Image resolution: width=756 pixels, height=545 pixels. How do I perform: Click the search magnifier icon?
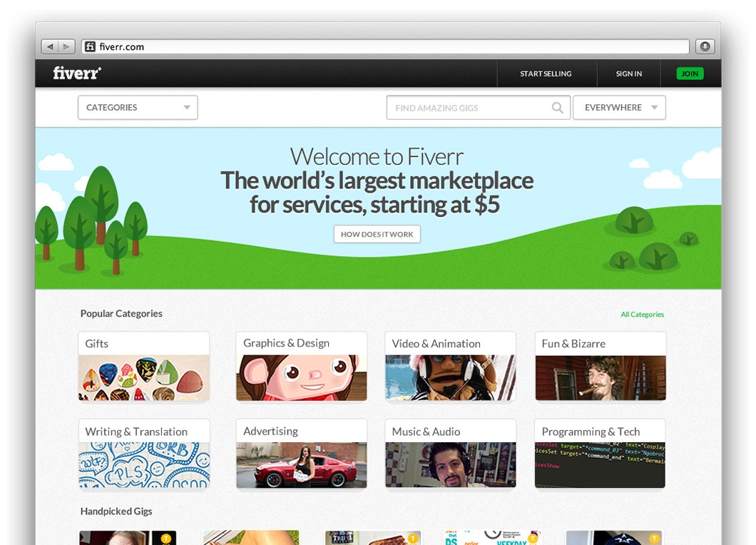[x=557, y=107]
